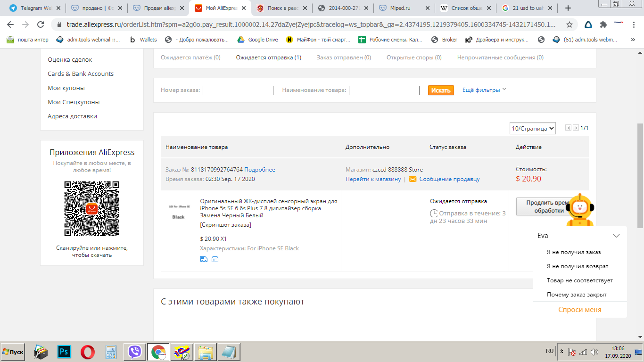Click the product thumbnail labeled Black
The image size is (644, 362).
(178, 212)
